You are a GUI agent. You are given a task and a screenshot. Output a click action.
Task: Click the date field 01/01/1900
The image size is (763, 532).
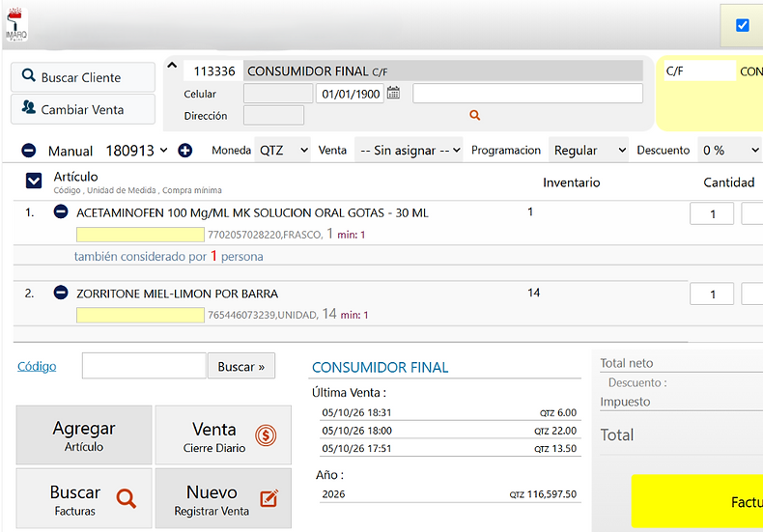pos(350,94)
